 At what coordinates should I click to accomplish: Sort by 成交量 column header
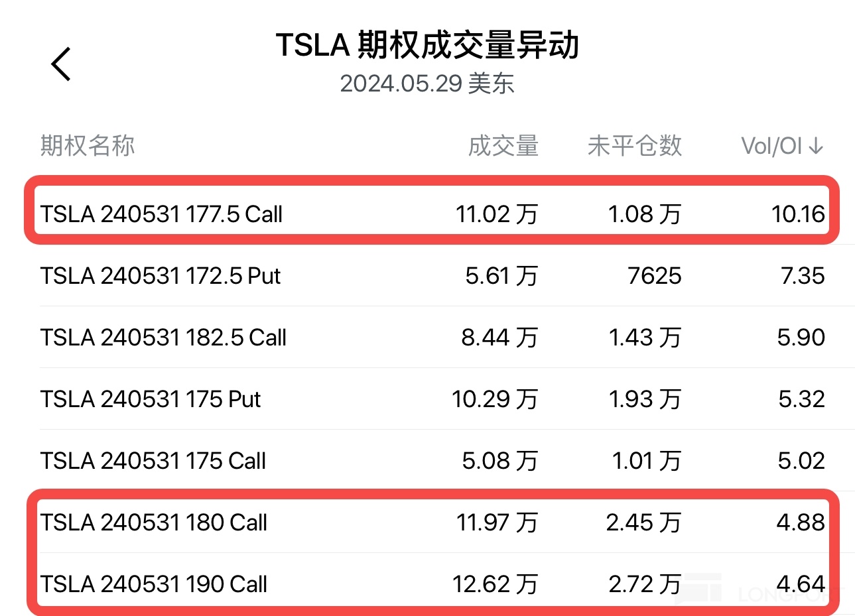point(503,146)
